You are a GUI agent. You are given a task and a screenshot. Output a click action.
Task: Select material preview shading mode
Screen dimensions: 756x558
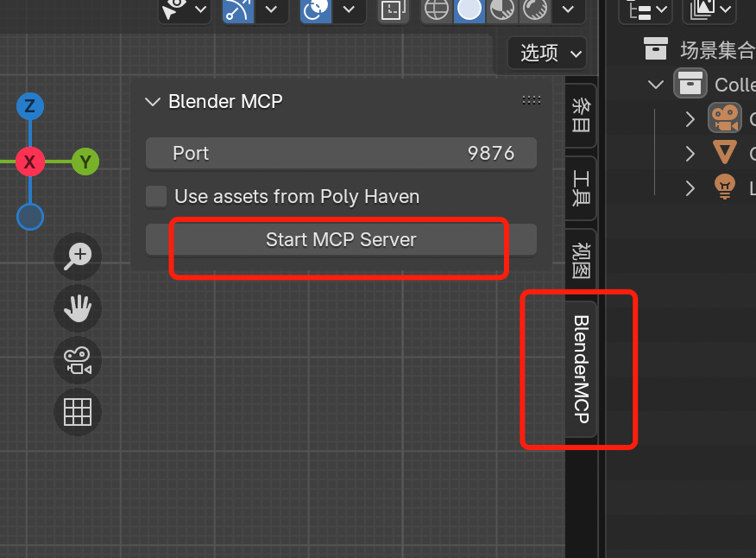coord(502,10)
